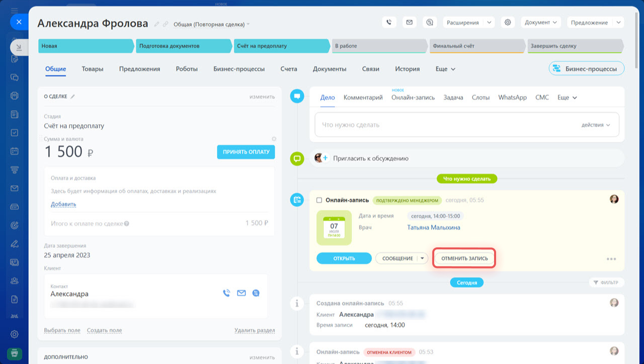The height and width of the screenshot is (364, 644).
Task: Click the pencil icon next to deal title
Action: (157, 24)
